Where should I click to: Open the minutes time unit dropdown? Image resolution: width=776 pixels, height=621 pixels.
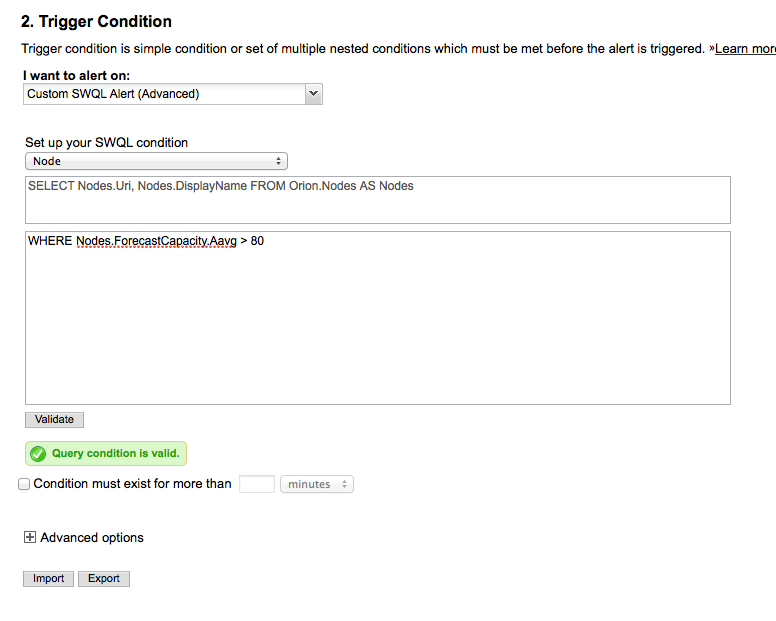click(317, 484)
